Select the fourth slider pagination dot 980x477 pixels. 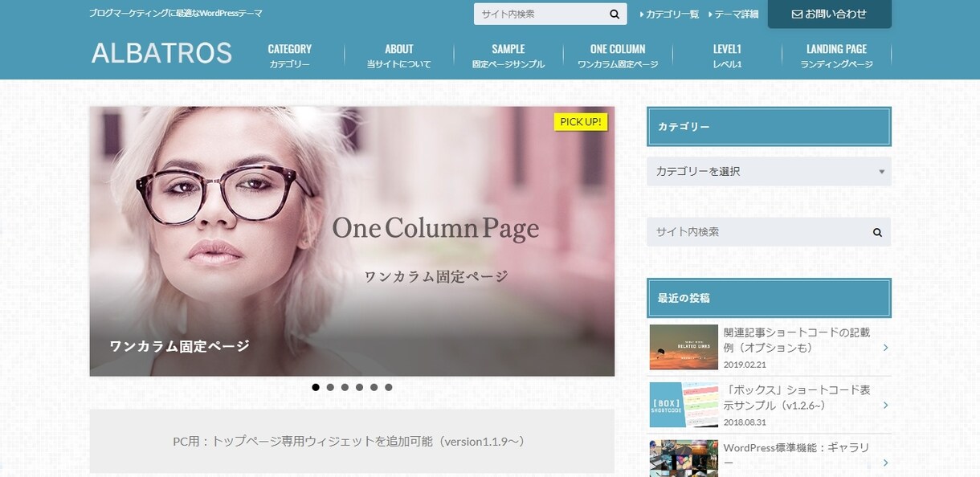pos(359,387)
